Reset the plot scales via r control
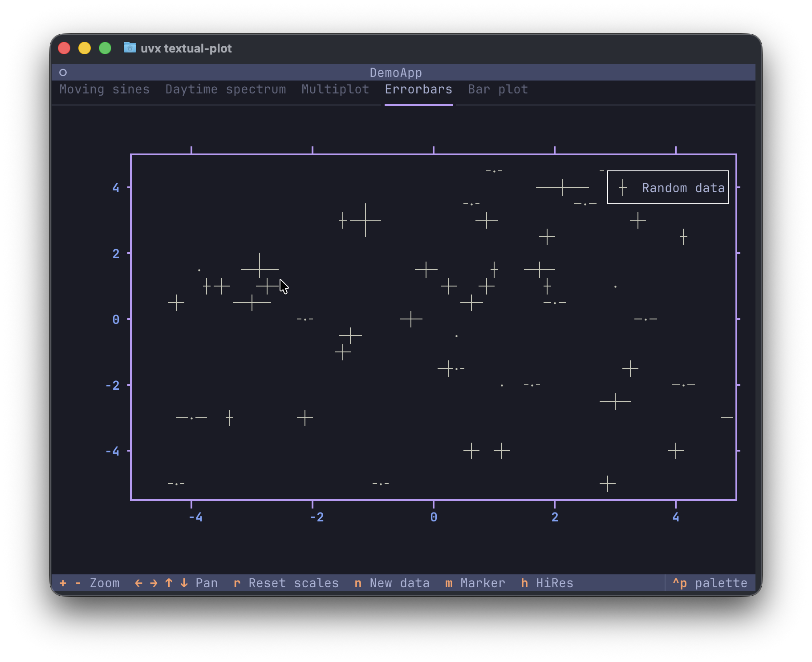The width and height of the screenshot is (812, 662). (x=236, y=583)
